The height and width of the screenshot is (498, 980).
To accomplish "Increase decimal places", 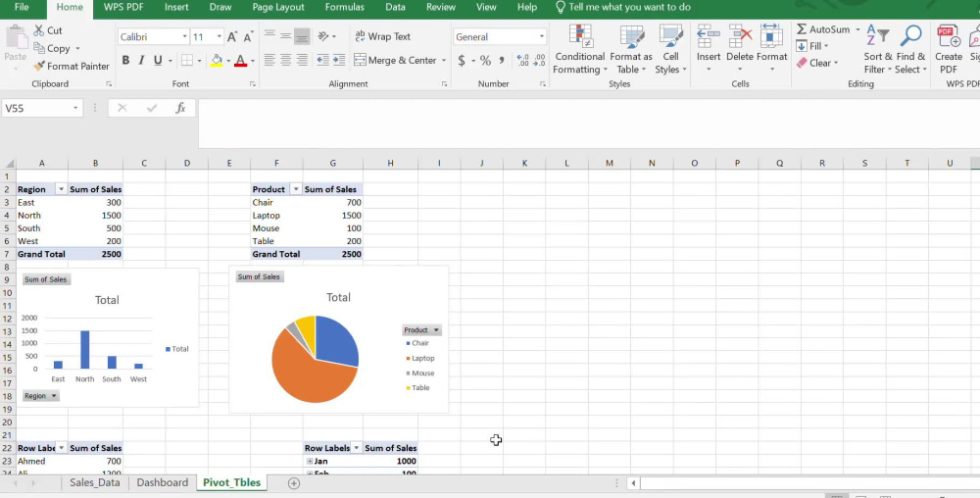I will [523, 60].
